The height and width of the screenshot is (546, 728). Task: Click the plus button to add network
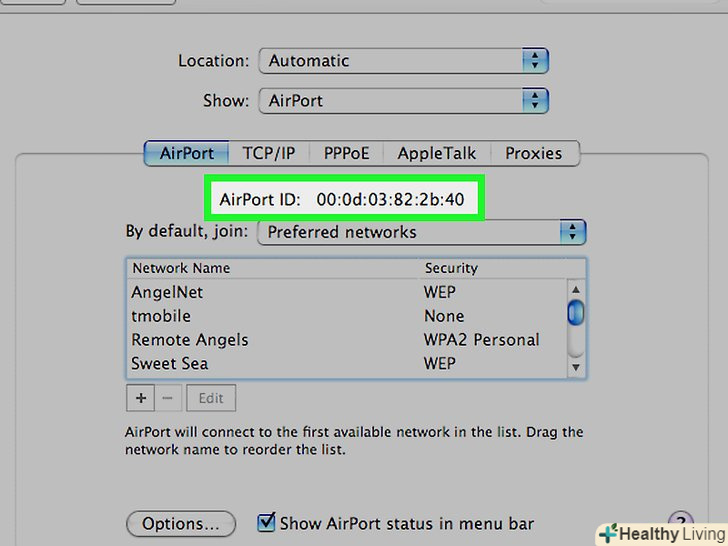(x=141, y=398)
